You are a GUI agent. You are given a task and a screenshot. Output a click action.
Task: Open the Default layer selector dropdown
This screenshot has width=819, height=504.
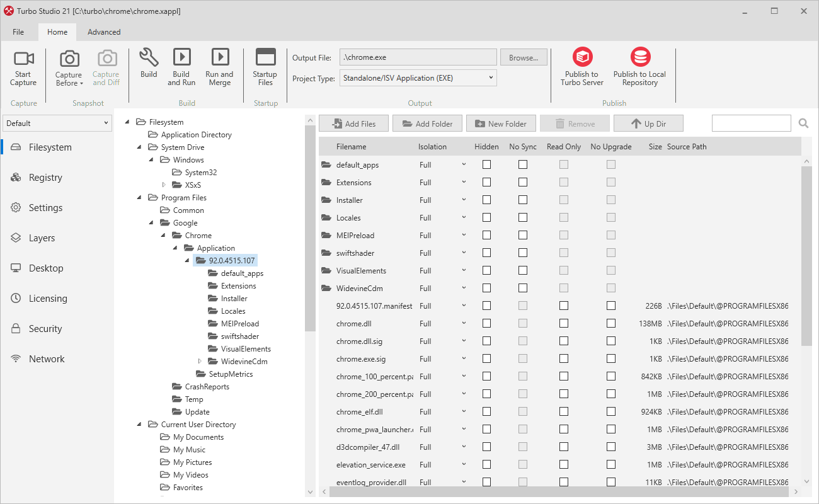click(57, 123)
